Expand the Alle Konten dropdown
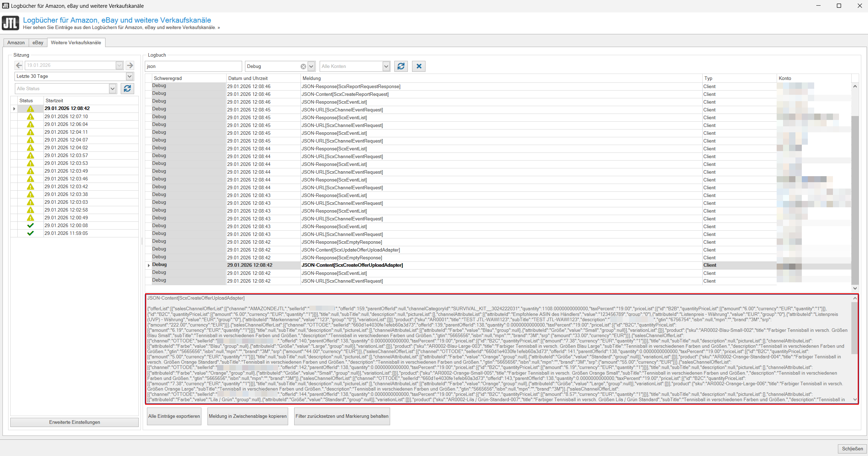 pos(386,66)
